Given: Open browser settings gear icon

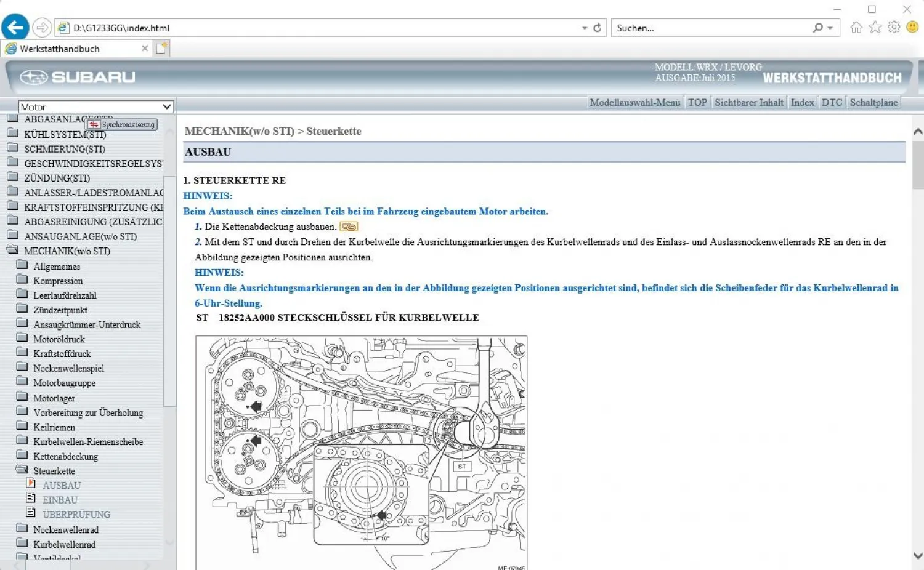Looking at the screenshot, I should point(894,27).
